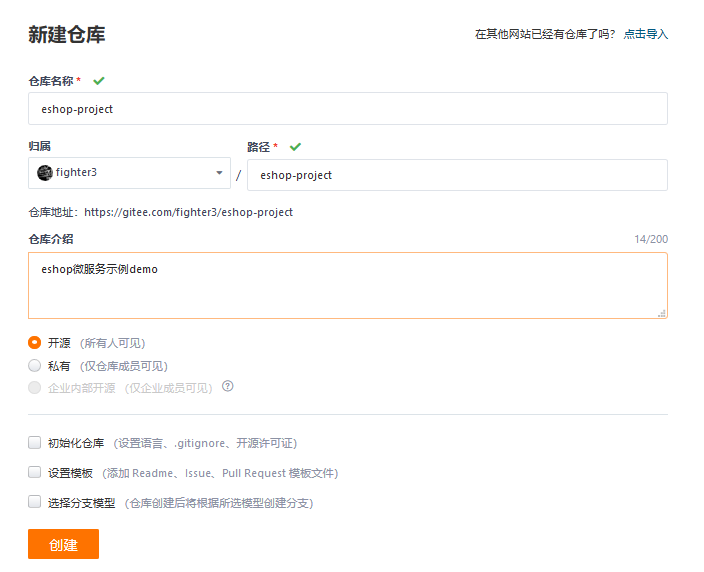Click the textarea resize handle icon
The width and height of the screenshot is (704, 572).
coord(662,313)
